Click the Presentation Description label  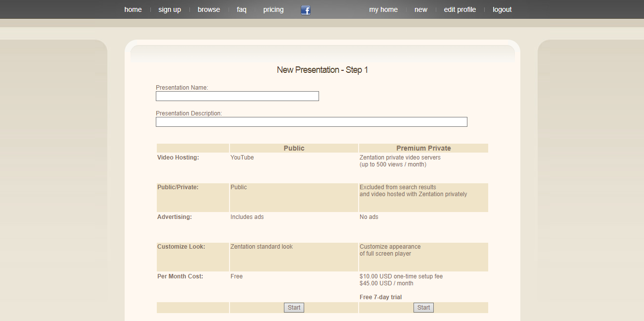(x=189, y=113)
